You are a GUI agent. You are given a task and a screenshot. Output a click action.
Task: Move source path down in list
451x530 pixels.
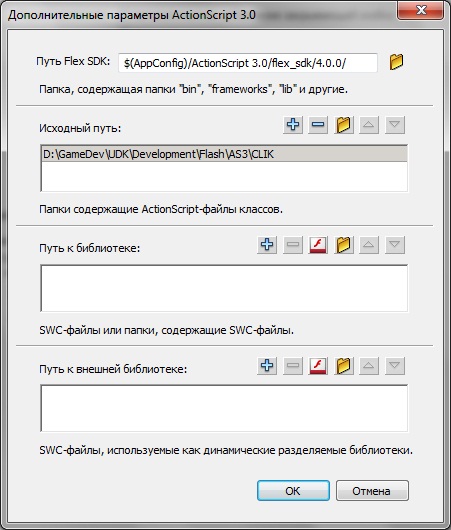point(395,125)
